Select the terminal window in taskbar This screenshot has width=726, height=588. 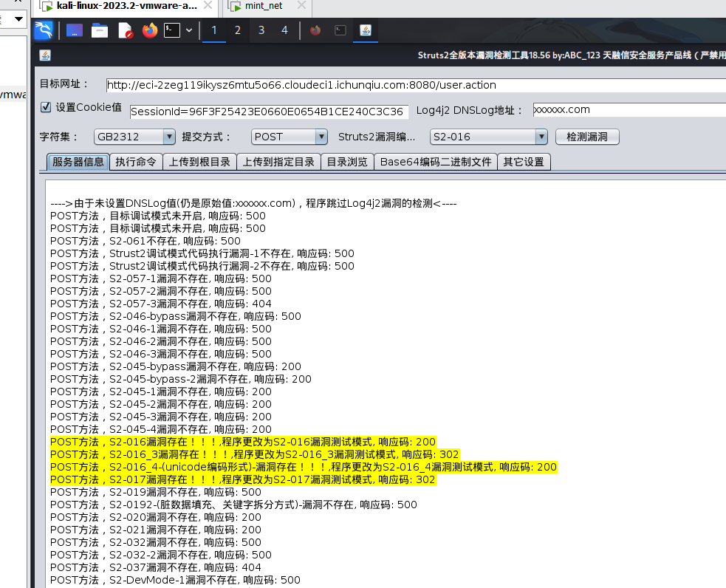340,30
